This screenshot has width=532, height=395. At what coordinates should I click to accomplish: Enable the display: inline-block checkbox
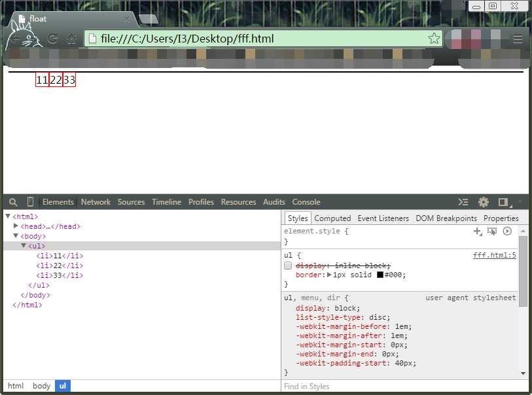(x=288, y=266)
